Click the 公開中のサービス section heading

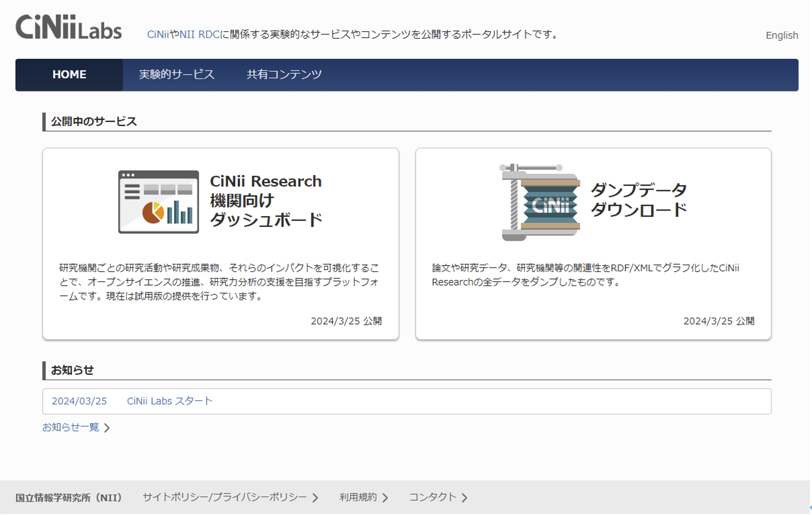pyautogui.click(x=94, y=122)
